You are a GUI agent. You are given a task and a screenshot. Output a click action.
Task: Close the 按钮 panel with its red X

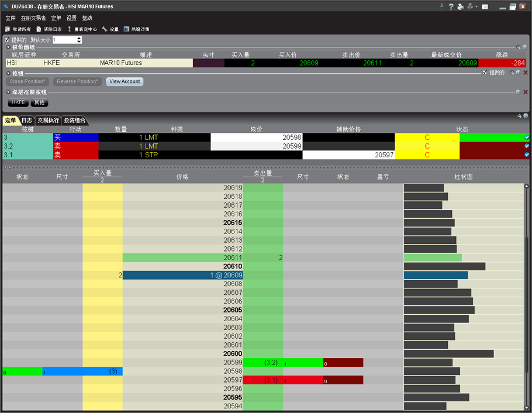(x=525, y=73)
